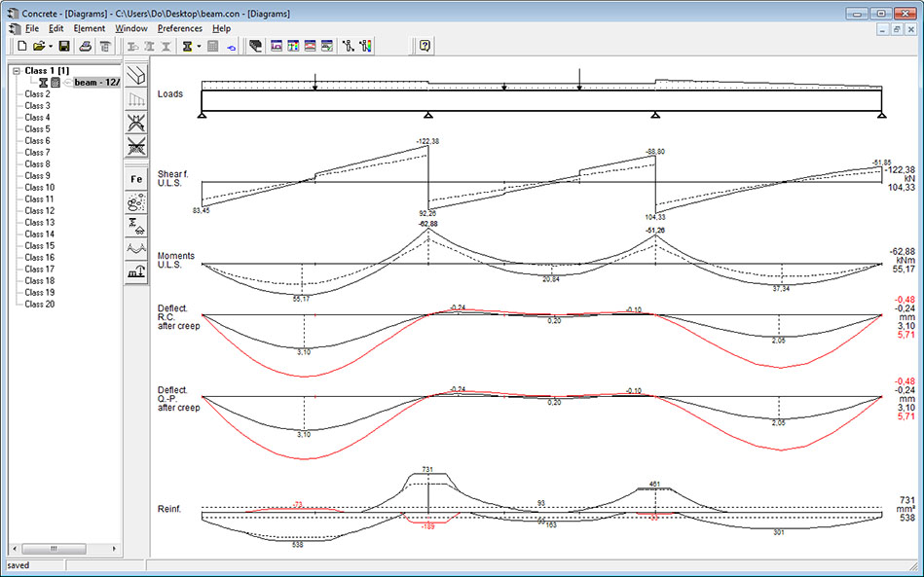
Task: Open the file open dropdown arrow
Action: point(50,46)
